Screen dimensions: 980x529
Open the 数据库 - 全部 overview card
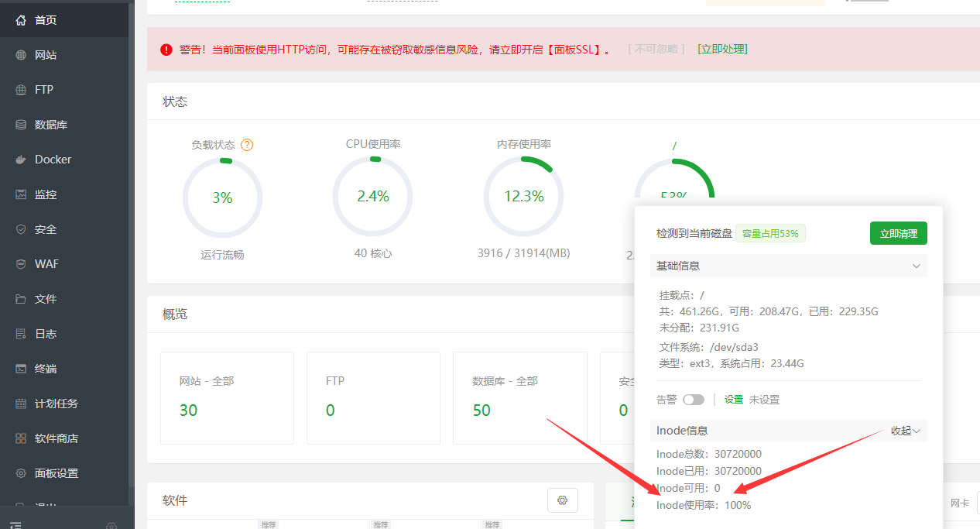[x=520, y=398]
